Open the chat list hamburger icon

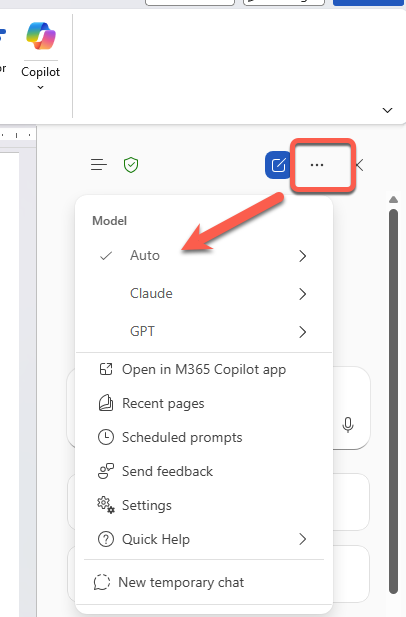tap(98, 164)
